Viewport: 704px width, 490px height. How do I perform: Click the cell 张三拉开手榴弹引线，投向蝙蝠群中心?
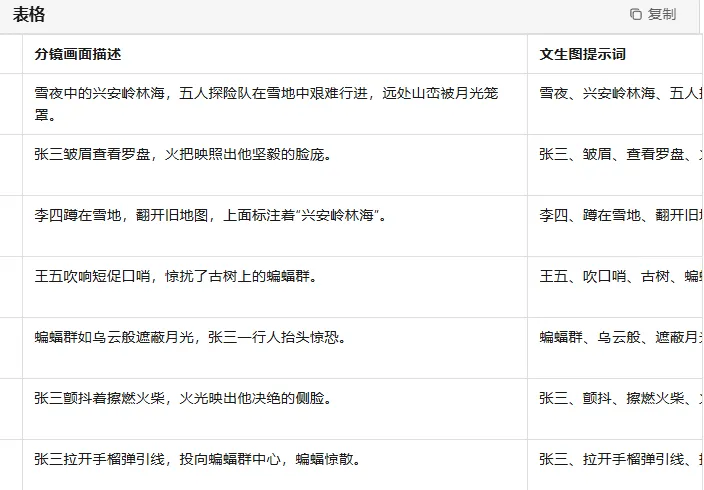click(275, 465)
